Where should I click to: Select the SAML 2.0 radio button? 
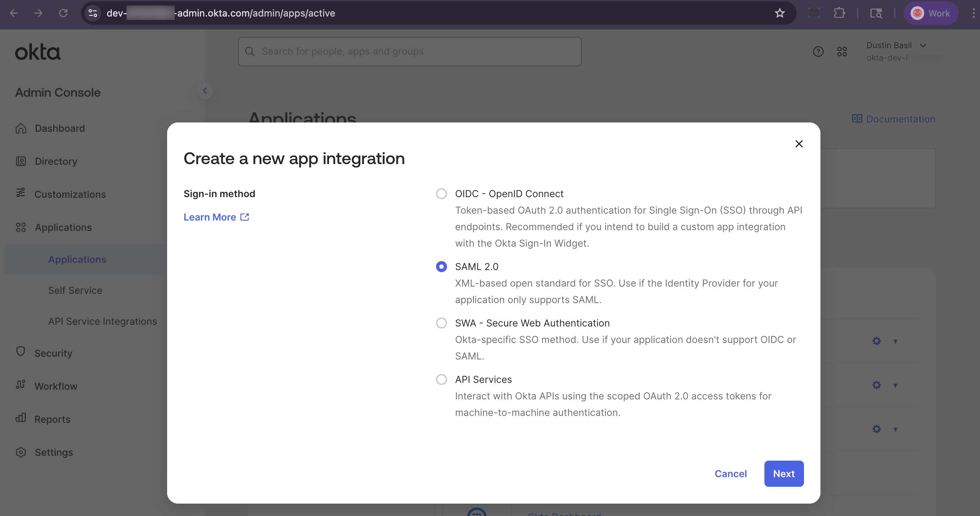(441, 266)
